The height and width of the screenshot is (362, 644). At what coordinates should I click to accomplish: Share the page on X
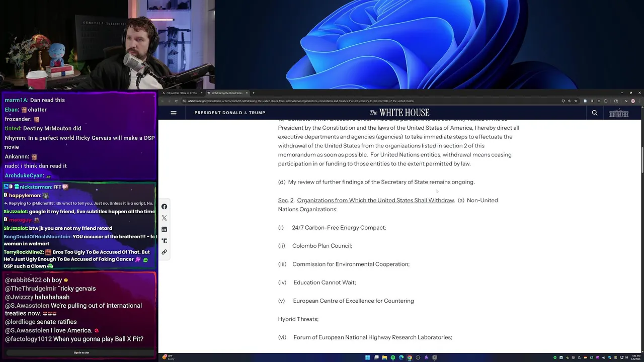[164, 218]
